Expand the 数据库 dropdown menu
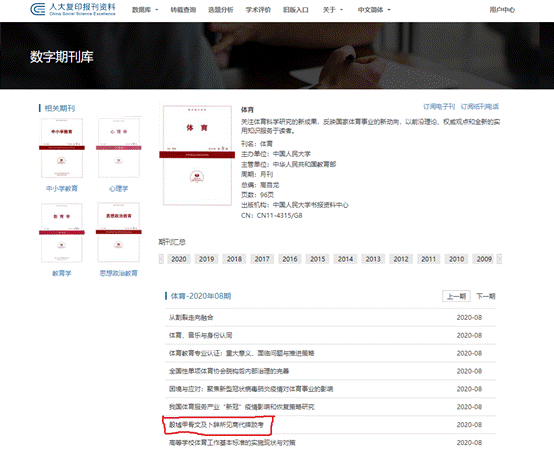 pyautogui.click(x=145, y=10)
